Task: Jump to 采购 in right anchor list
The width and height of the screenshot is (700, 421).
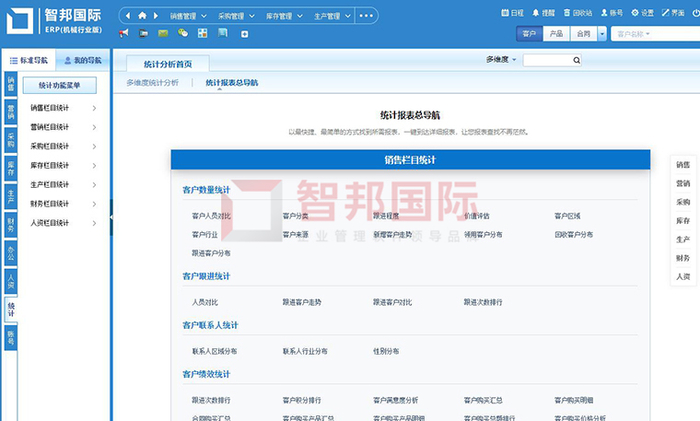Action: coord(683,201)
